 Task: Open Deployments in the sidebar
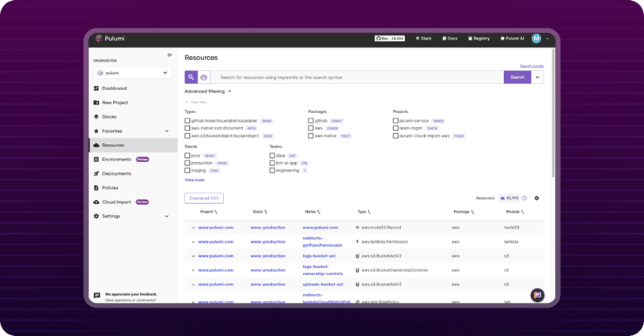point(116,174)
